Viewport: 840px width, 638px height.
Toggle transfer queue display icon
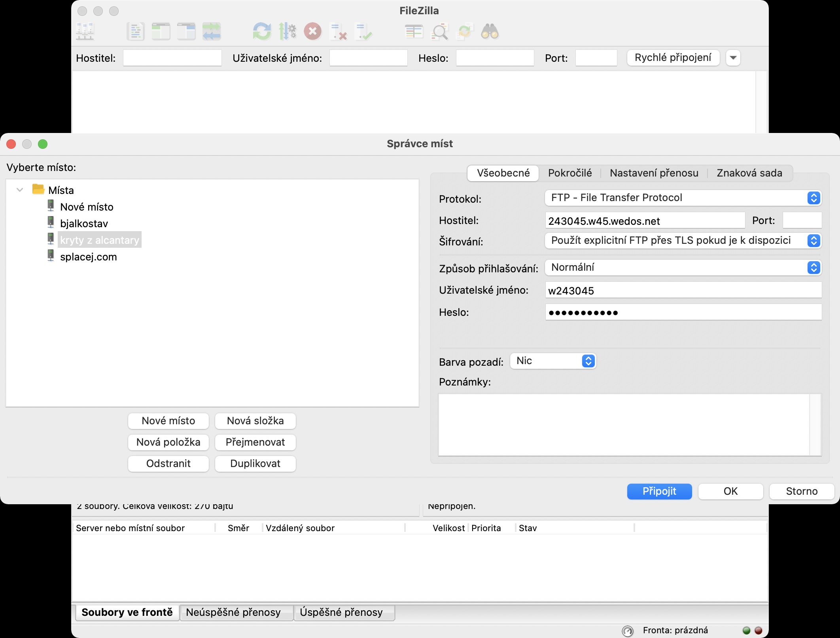pos(212,31)
